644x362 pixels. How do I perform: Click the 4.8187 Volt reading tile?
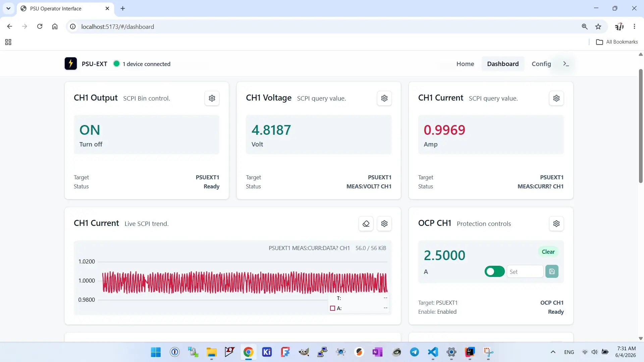point(319,134)
